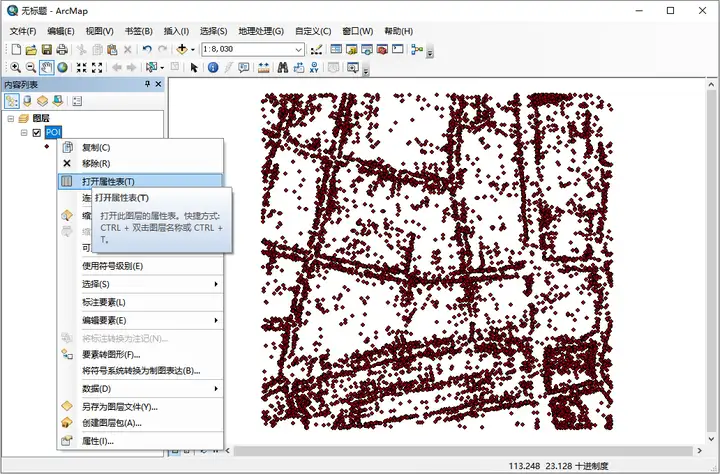Activate the Identify tool
This screenshot has height=474, width=720.
pyautogui.click(x=213, y=67)
